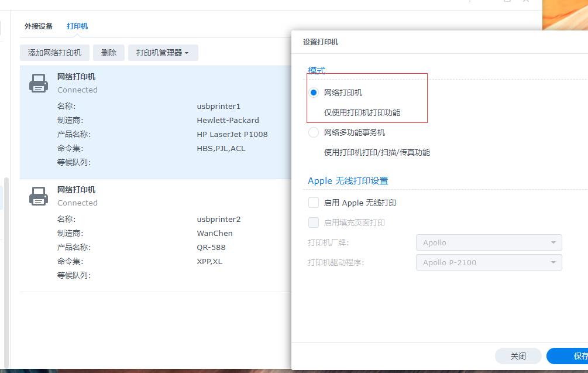Image resolution: width=588 pixels, height=373 pixels.
Task: Save printer settings with 保存 button
Action: pyautogui.click(x=570, y=355)
